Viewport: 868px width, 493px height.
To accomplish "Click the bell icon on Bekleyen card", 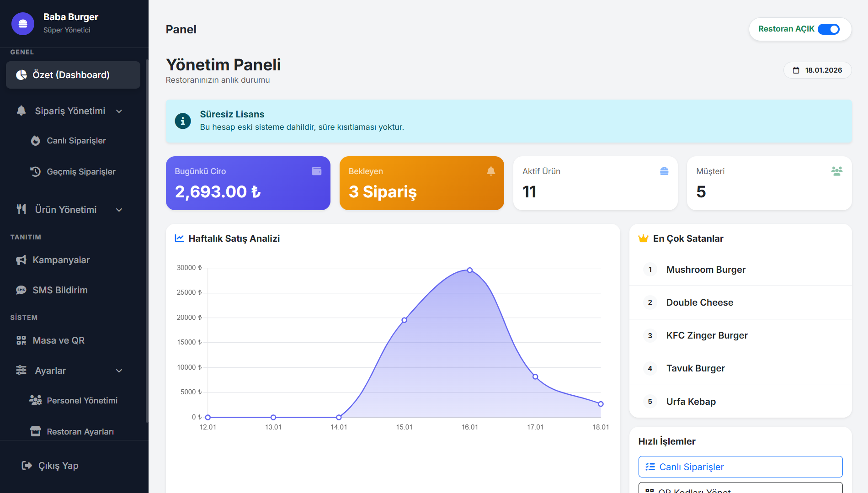I will 490,171.
